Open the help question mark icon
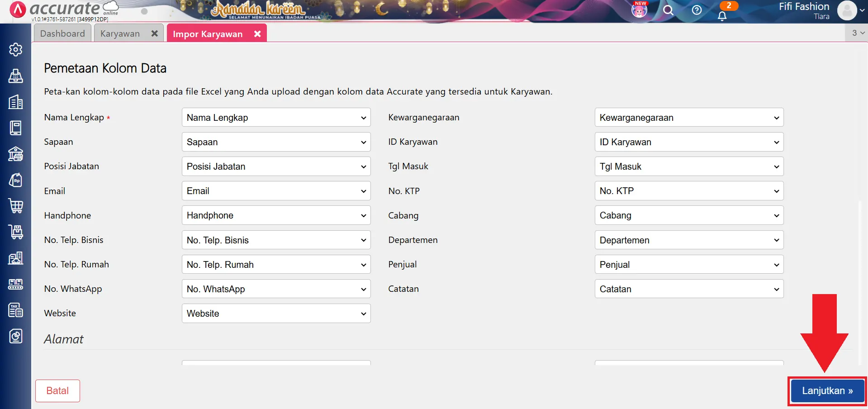 point(697,10)
